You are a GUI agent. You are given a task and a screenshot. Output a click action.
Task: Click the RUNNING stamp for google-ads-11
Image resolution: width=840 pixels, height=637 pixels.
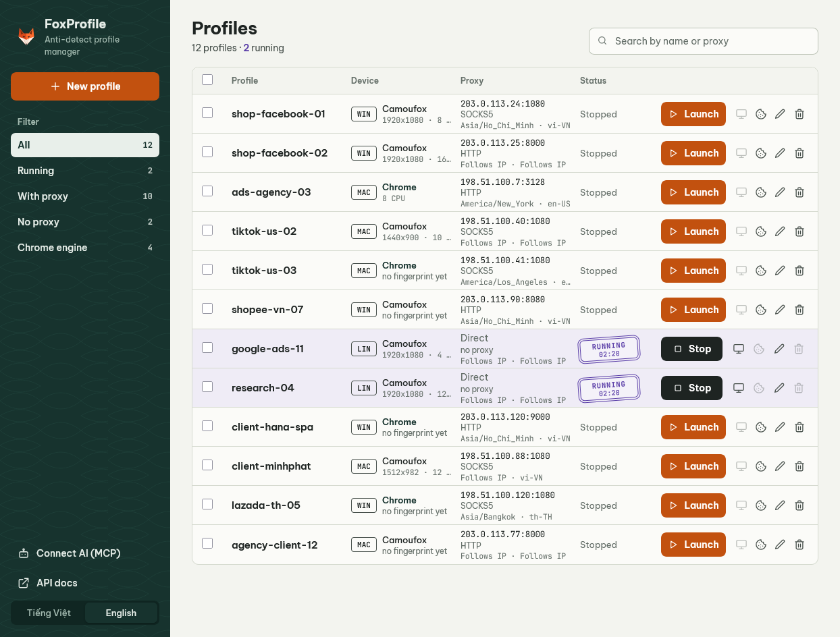point(608,350)
